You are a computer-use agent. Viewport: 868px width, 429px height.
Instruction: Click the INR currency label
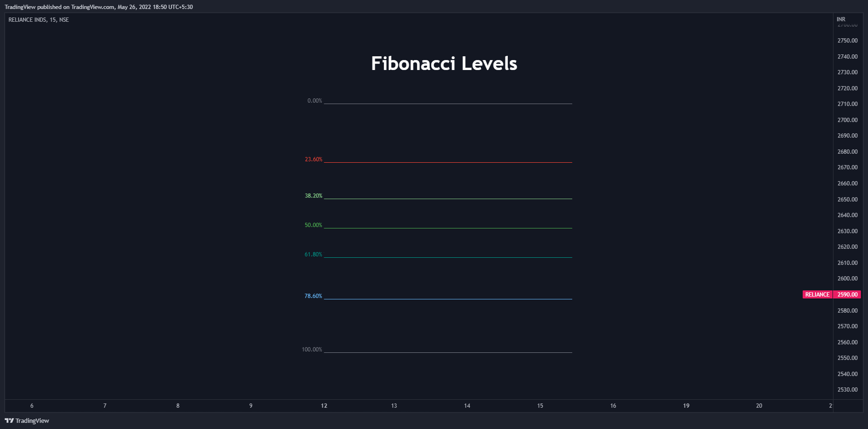point(841,19)
